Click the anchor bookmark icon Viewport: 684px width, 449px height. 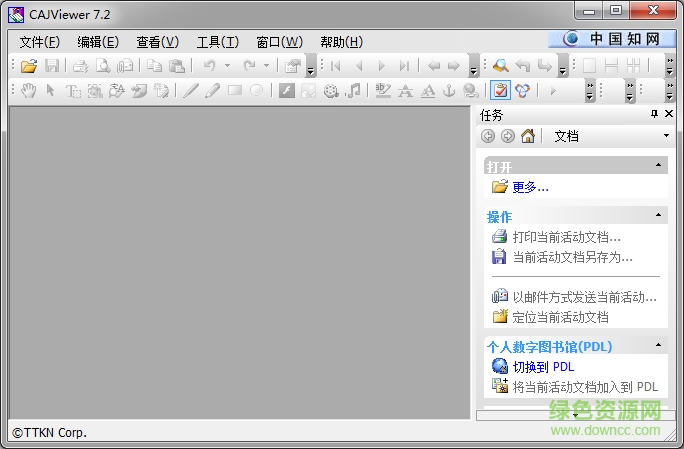[x=449, y=91]
